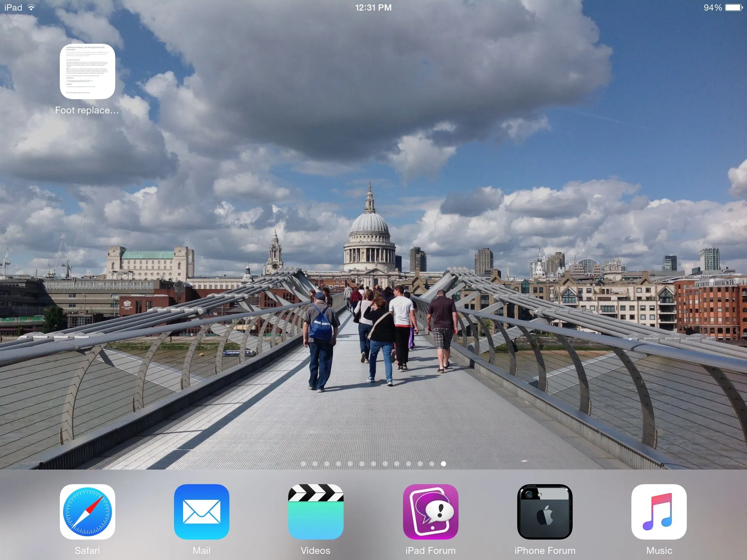
Task: Tap the 12:31 PM clock
Action: tap(373, 8)
